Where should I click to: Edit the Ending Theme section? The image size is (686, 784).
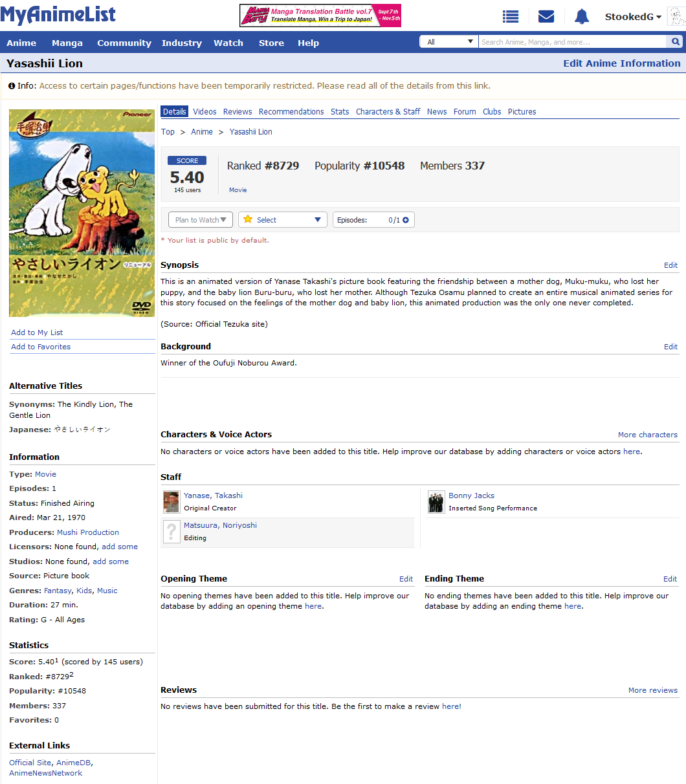click(670, 579)
